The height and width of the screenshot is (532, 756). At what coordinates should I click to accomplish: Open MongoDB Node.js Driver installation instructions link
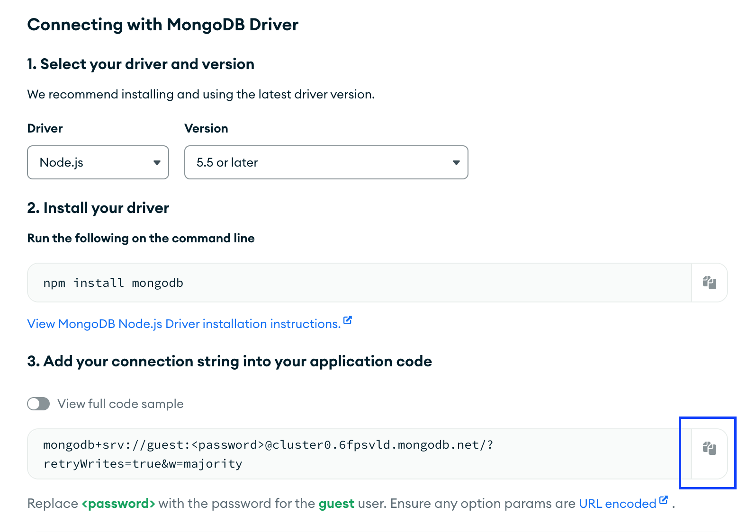pyautogui.click(x=184, y=324)
